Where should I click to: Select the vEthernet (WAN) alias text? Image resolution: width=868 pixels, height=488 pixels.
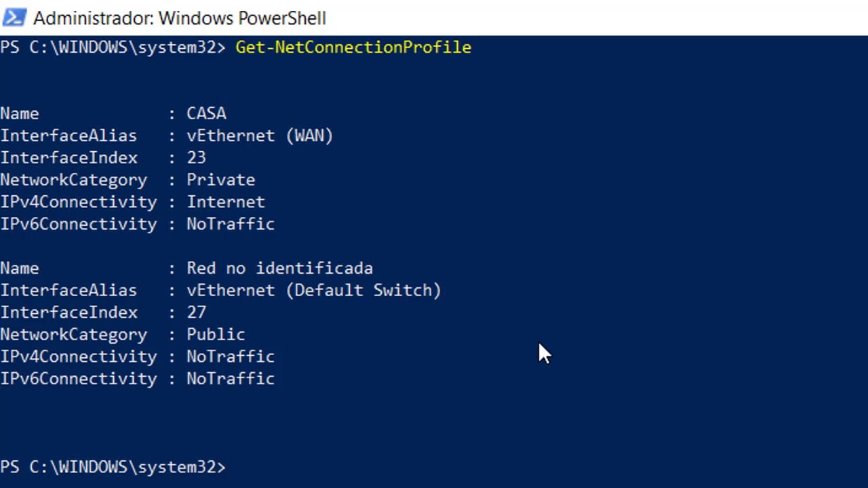260,136
